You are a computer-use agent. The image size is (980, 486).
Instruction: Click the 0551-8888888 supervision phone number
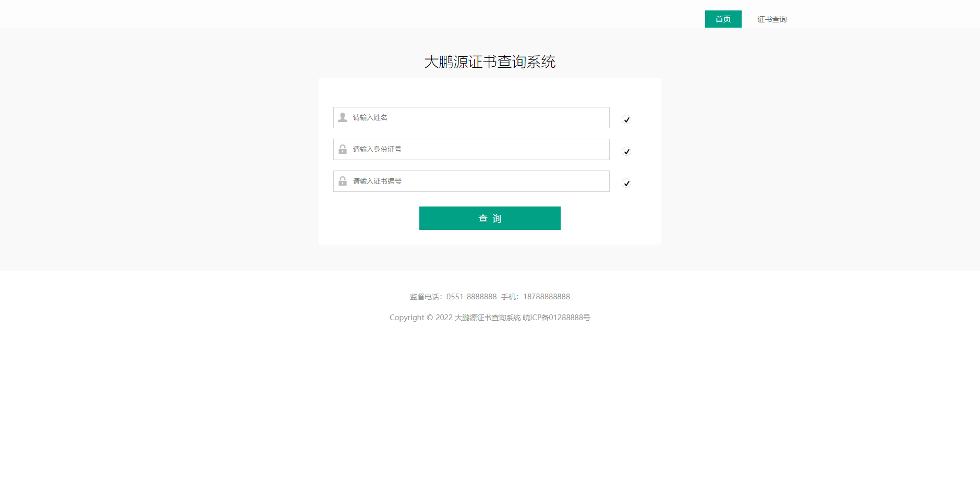point(471,296)
